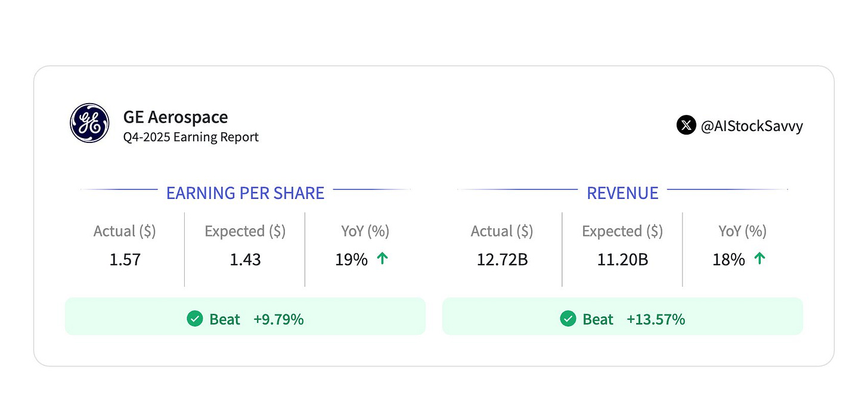Image resolution: width=868 pixels, height=398 pixels.
Task: Click the Q4-2025 Earning Report subtitle
Action: click(191, 137)
